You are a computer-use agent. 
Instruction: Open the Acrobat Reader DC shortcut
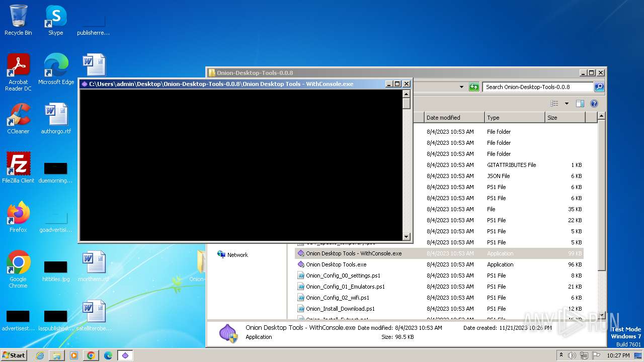point(18,72)
